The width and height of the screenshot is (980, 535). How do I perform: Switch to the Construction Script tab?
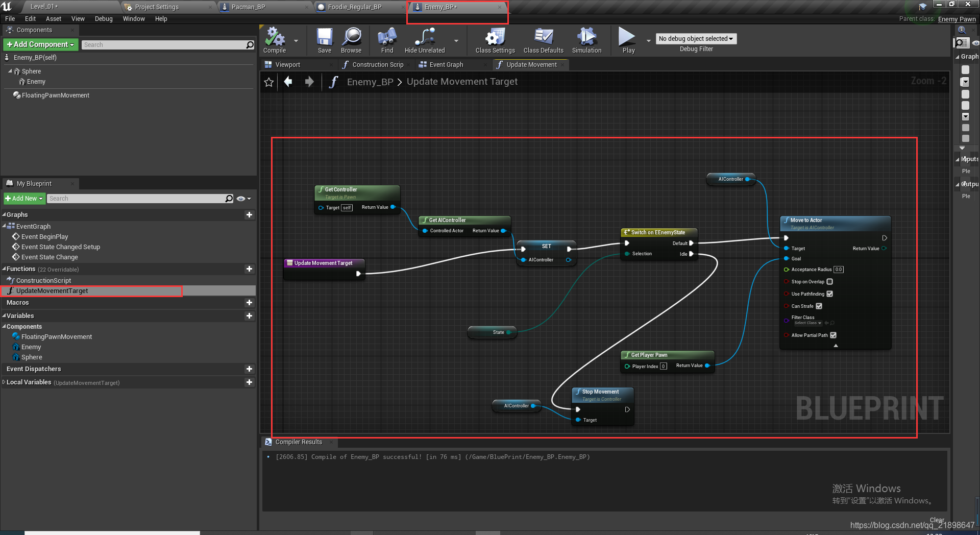(378, 65)
